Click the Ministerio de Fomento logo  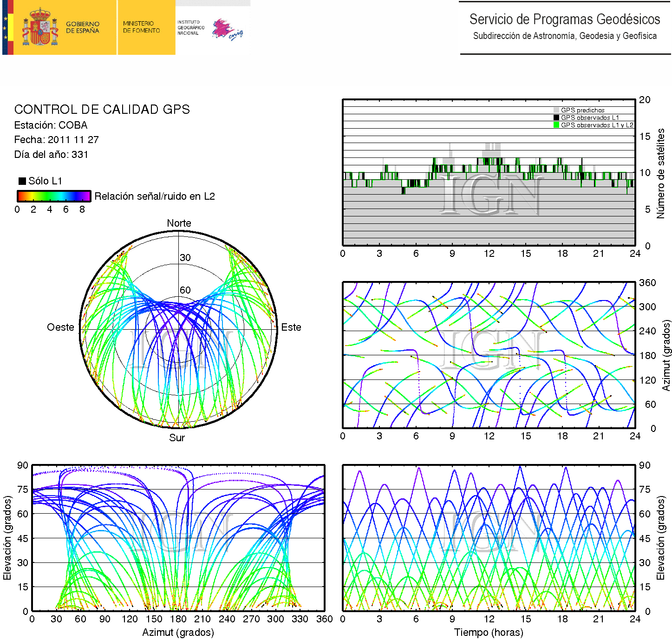point(141,27)
